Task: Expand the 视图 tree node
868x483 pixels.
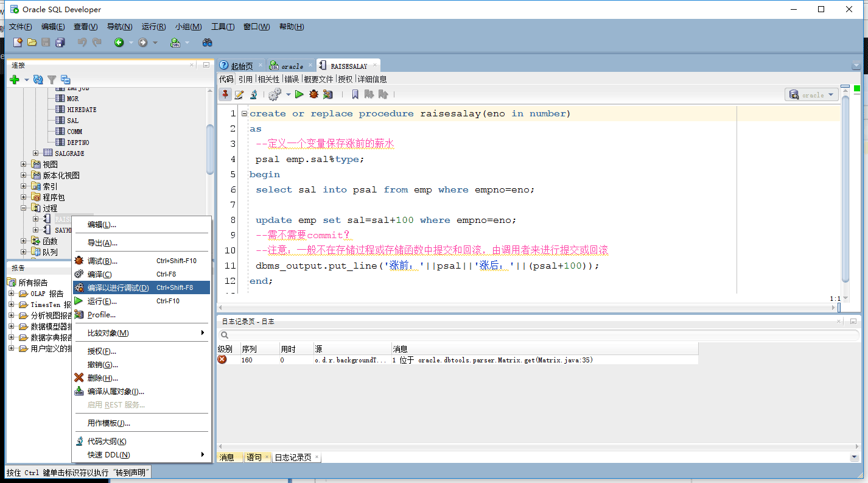Action: [24, 164]
